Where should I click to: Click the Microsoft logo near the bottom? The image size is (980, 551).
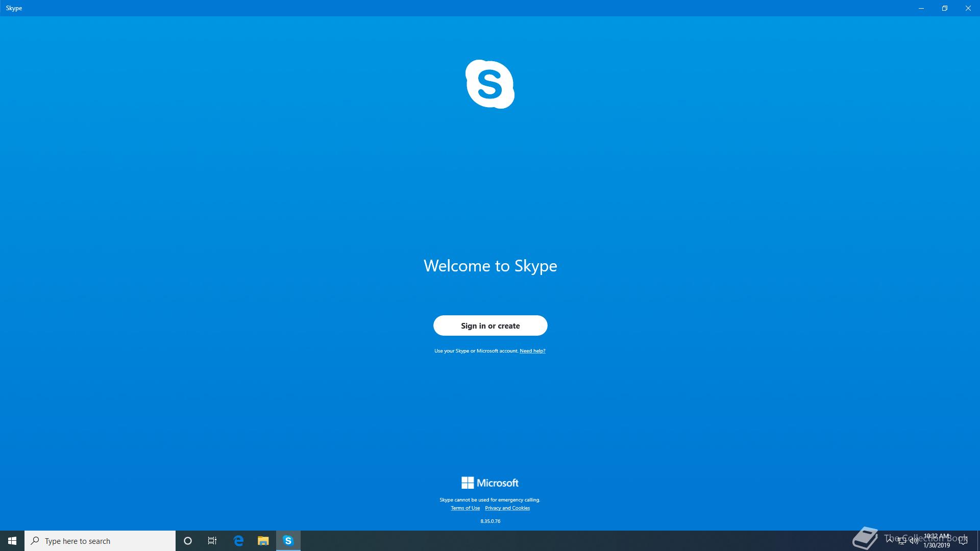(490, 483)
